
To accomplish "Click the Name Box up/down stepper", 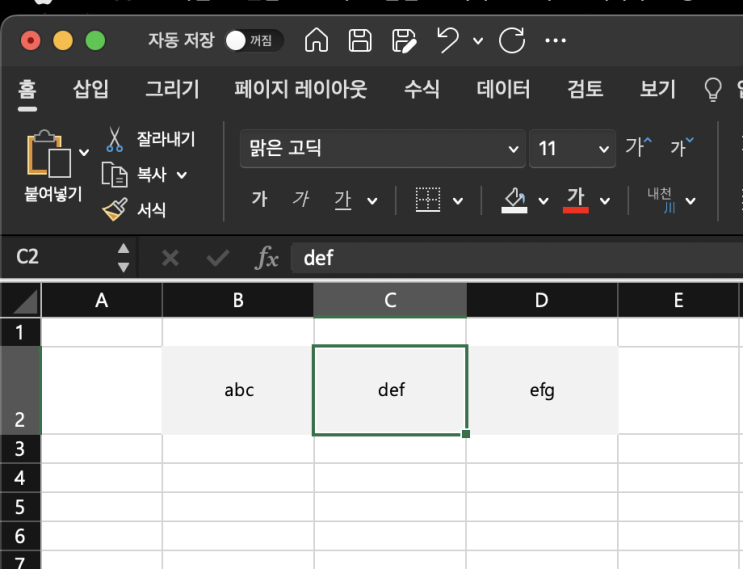I will pos(123,258).
